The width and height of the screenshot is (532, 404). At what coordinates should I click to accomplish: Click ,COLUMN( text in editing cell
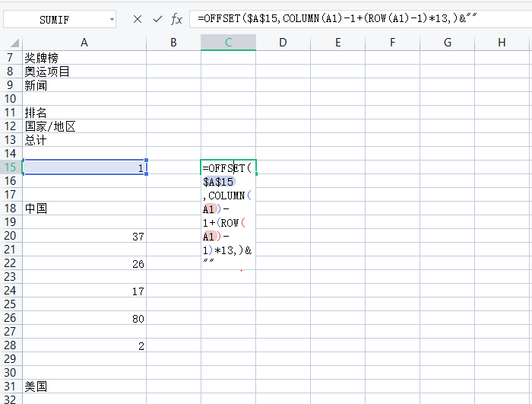[x=227, y=196]
